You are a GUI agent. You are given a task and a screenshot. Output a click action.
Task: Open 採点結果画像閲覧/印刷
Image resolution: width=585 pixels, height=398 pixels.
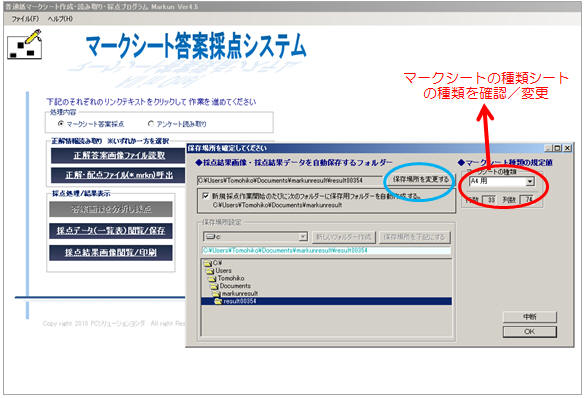(111, 253)
